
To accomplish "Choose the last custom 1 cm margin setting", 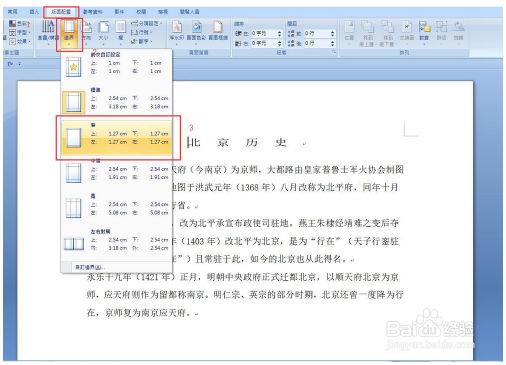I will (117, 66).
